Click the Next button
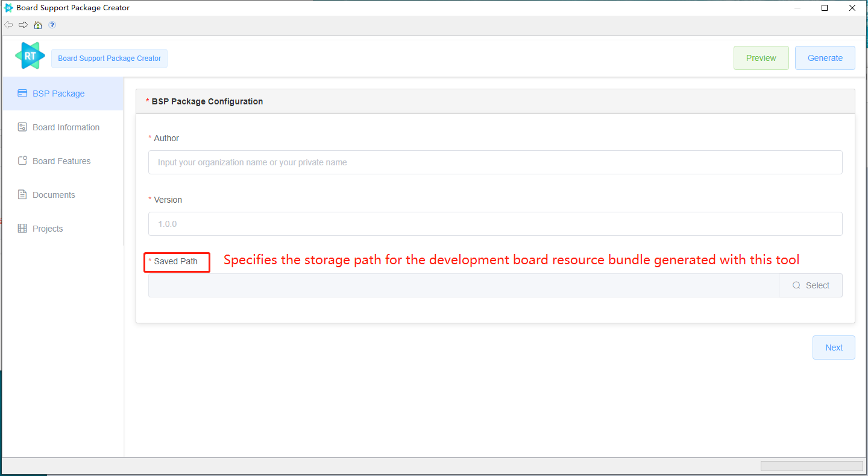 click(x=833, y=347)
